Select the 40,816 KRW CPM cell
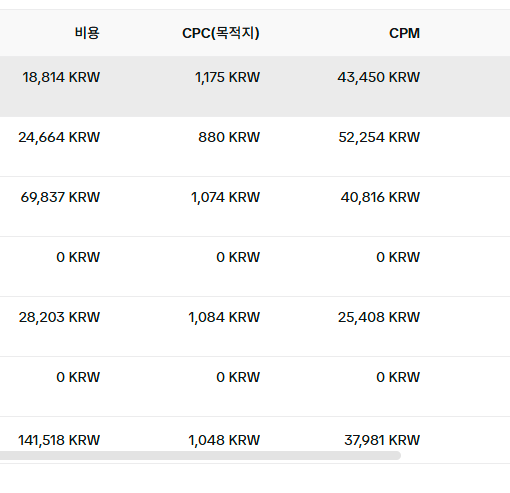This screenshot has width=510, height=493. [x=380, y=197]
